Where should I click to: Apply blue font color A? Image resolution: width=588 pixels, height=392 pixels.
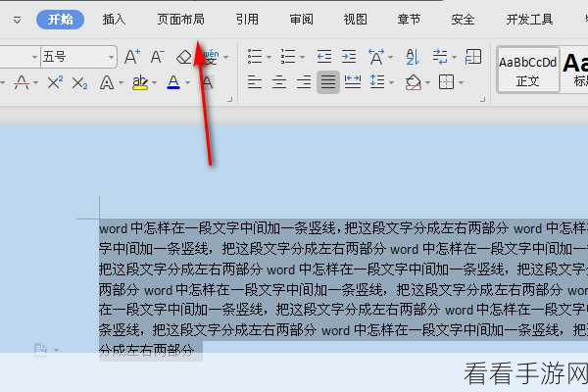tap(173, 82)
